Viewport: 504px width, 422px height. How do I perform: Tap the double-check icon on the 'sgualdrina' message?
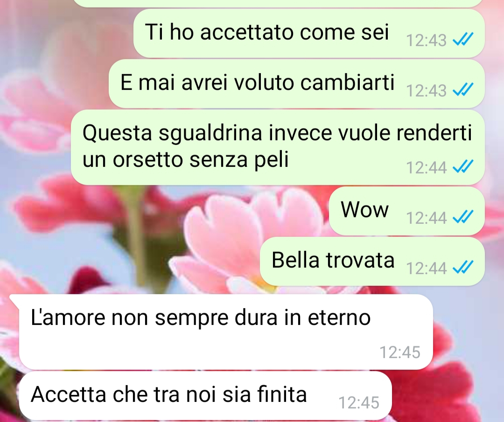(x=463, y=166)
